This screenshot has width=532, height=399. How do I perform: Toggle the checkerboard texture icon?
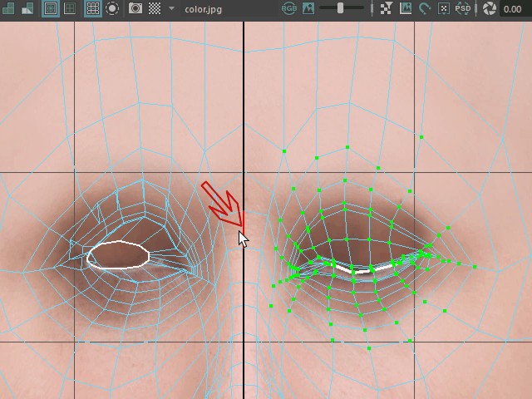click(x=155, y=9)
